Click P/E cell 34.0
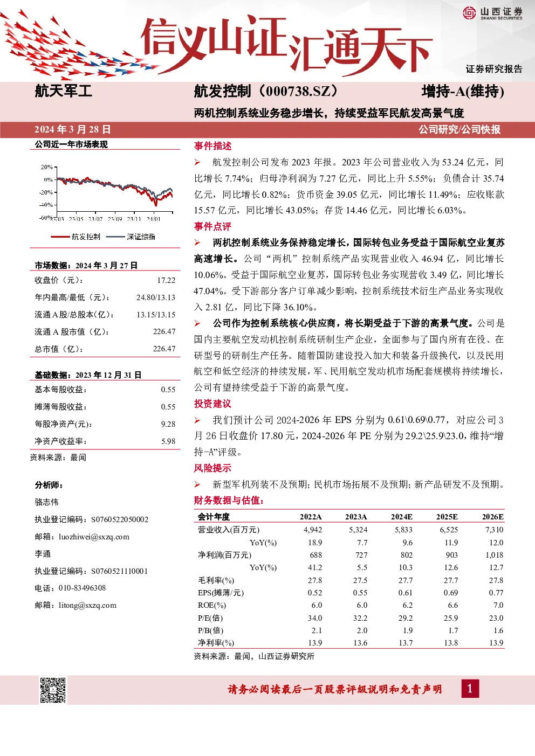 coord(315,618)
